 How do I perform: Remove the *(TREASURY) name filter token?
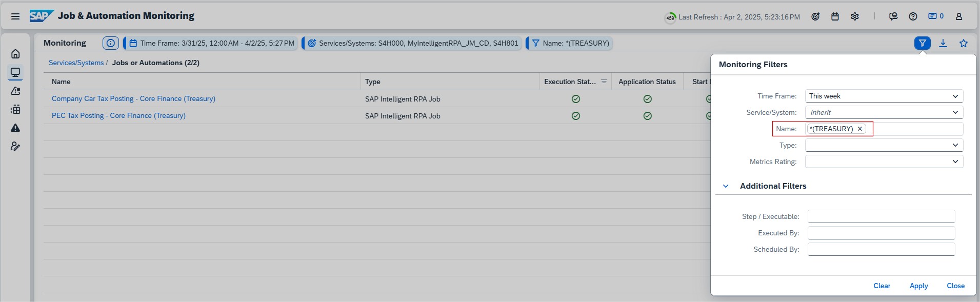click(860, 129)
